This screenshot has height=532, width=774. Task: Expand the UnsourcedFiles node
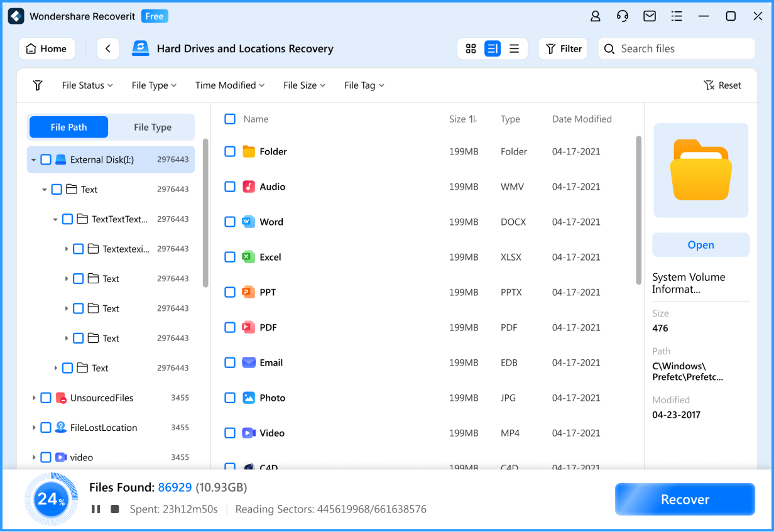point(33,398)
